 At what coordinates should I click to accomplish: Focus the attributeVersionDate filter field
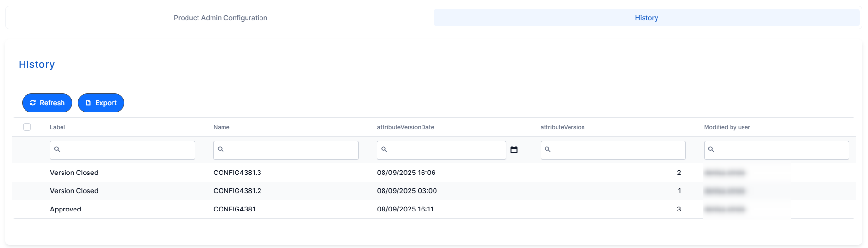coord(441,150)
